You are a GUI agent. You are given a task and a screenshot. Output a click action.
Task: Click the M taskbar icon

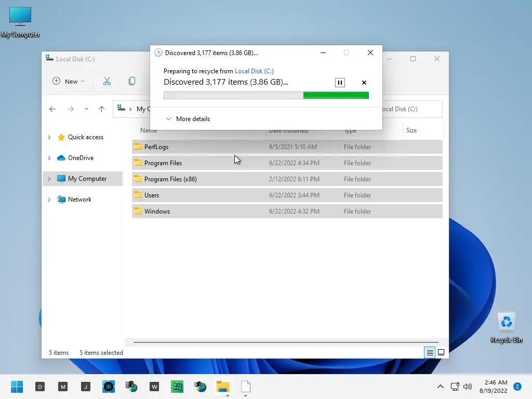[63, 387]
